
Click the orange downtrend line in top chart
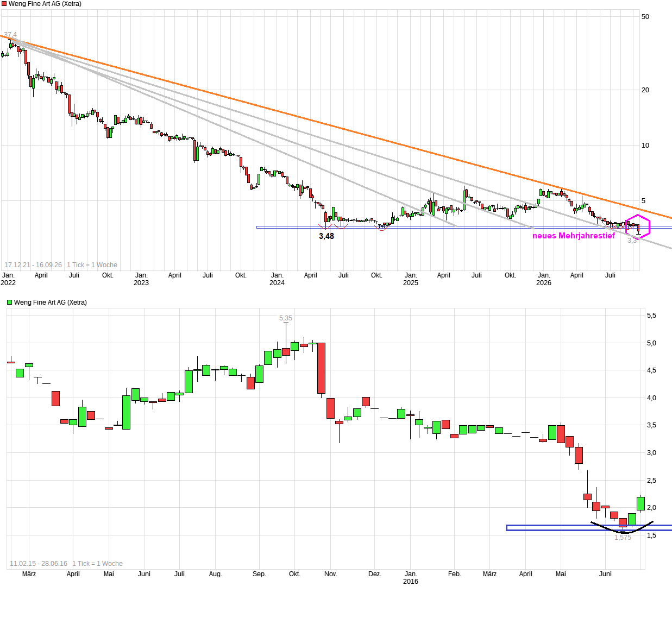click(x=337, y=128)
